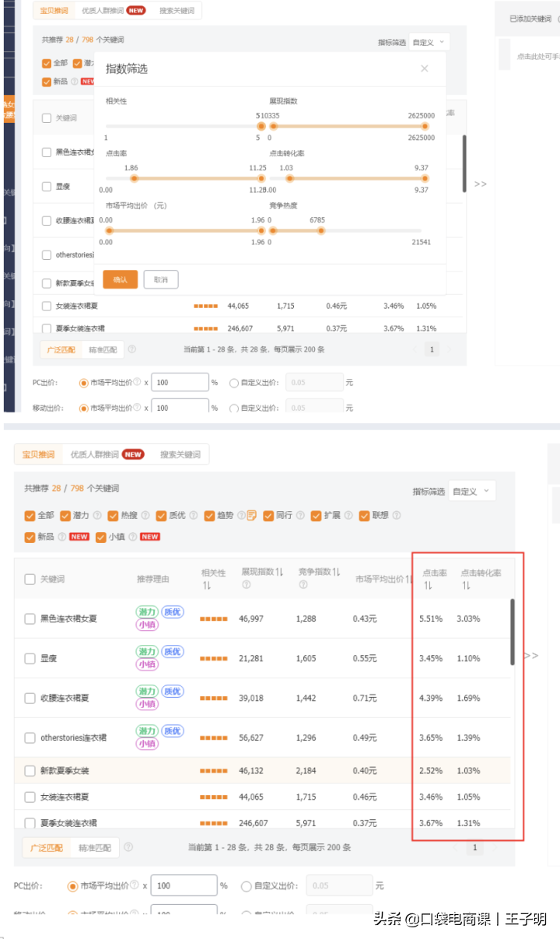The height and width of the screenshot is (939, 560).
Task: Click 小镇 help icon in lower panel
Action: pyautogui.click(x=132, y=537)
